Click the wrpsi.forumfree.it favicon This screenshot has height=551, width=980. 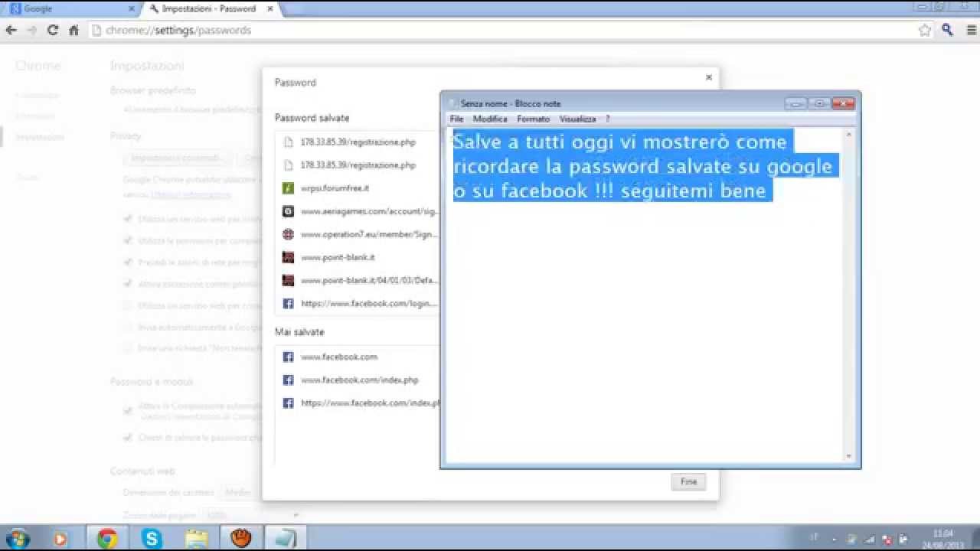[x=288, y=188]
